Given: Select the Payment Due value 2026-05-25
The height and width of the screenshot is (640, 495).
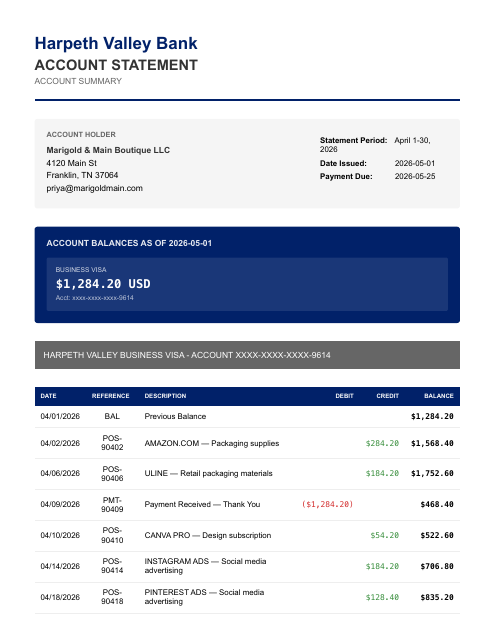Looking at the screenshot, I should click(415, 176).
